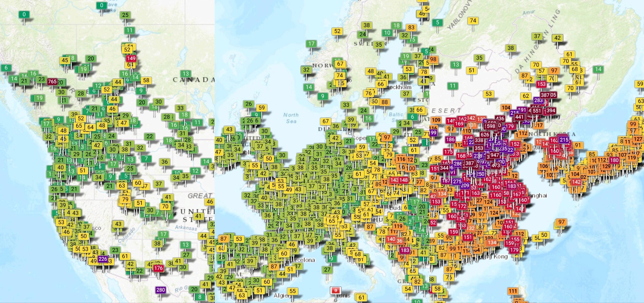This screenshot has width=644, height=303.
Task: Select the green 14 marker in far eastern Russia
Action: pos(598,69)
